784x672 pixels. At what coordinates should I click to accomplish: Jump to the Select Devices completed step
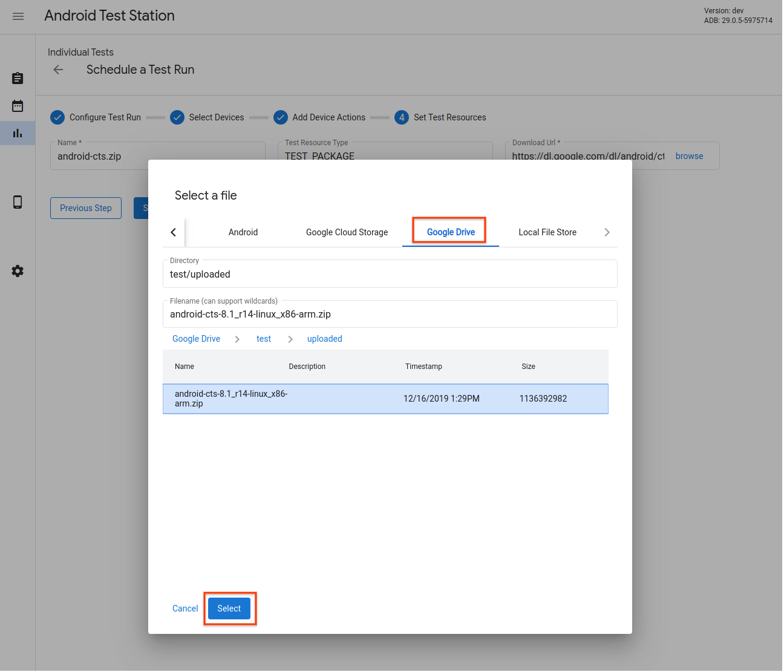177,117
